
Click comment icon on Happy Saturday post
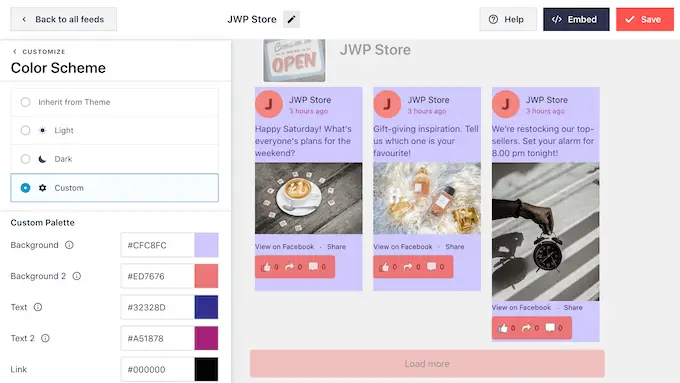pos(313,266)
